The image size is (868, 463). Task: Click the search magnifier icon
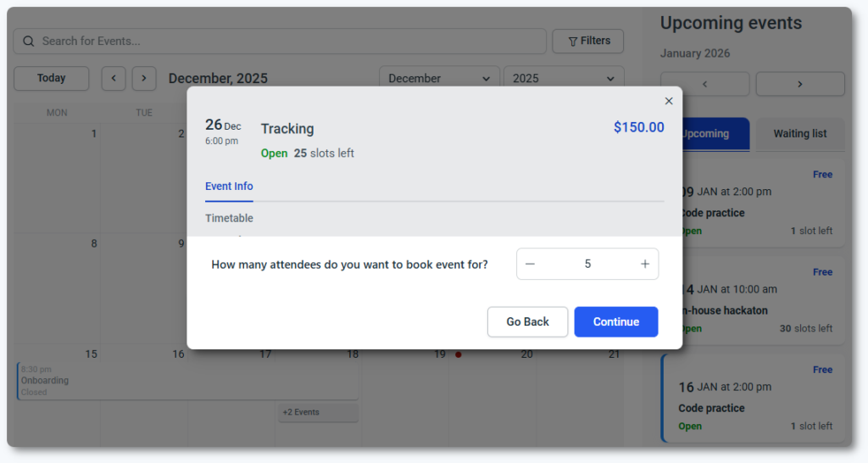point(29,41)
